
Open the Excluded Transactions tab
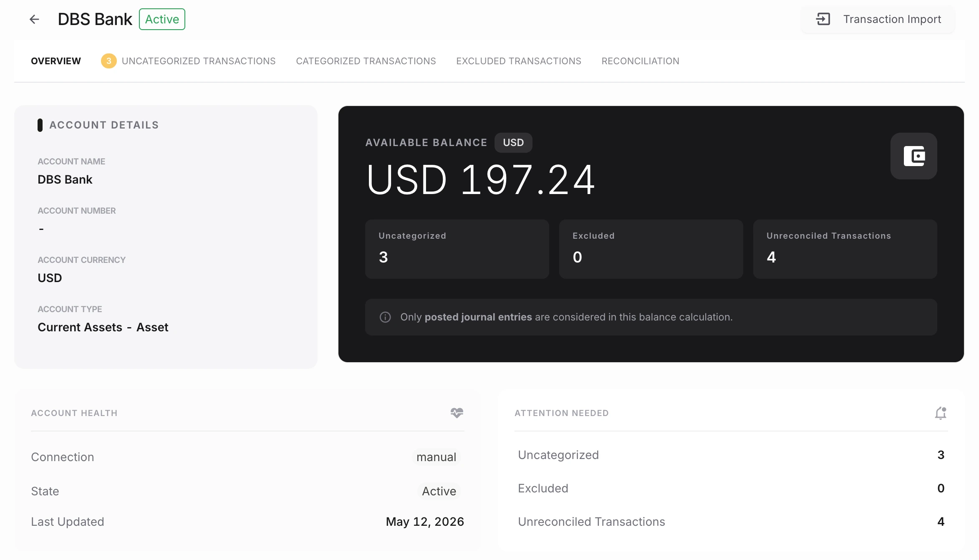tap(519, 61)
